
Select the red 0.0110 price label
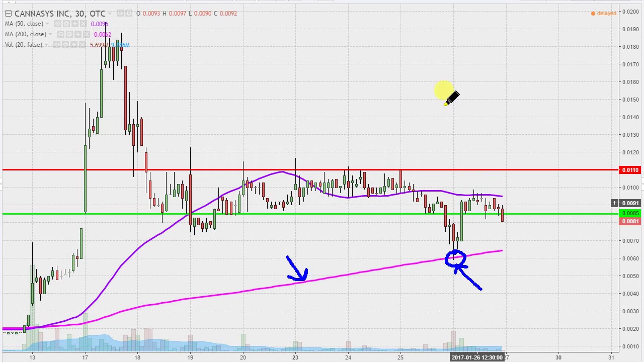point(630,170)
